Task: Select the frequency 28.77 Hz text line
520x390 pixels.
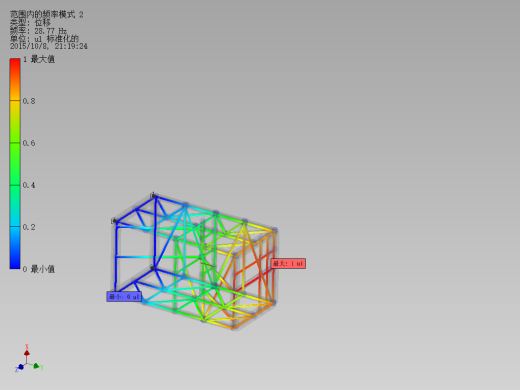Action: coord(38,31)
